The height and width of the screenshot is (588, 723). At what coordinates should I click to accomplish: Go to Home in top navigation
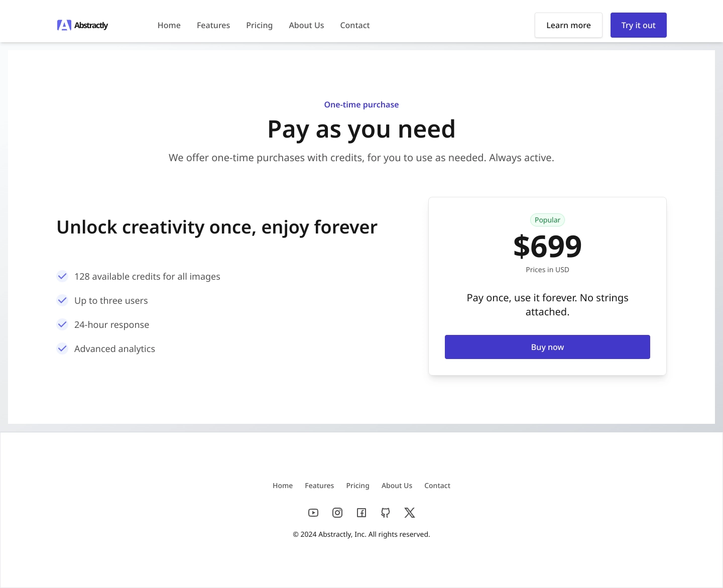tap(169, 25)
